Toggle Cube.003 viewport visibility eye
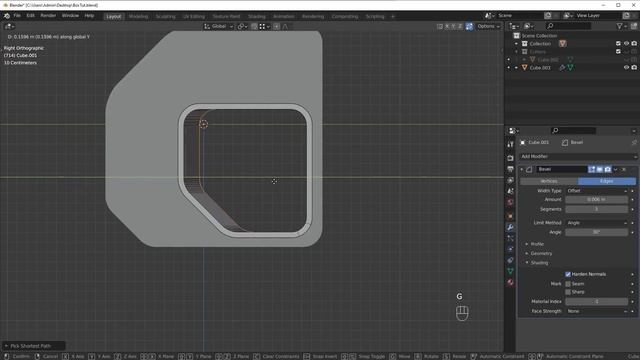This screenshot has height=360, width=640. coord(626,68)
